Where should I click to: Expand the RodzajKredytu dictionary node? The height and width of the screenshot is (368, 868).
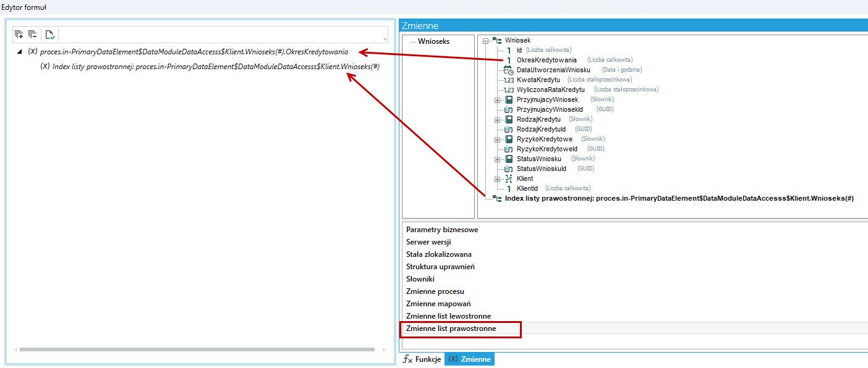coord(497,119)
